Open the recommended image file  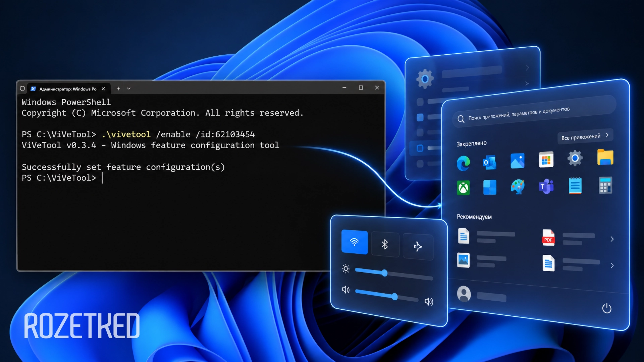pyautogui.click(x=463, y=260)
